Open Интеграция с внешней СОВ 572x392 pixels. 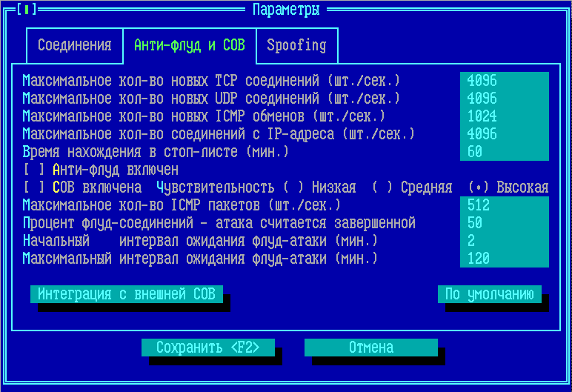pos(126,294)
